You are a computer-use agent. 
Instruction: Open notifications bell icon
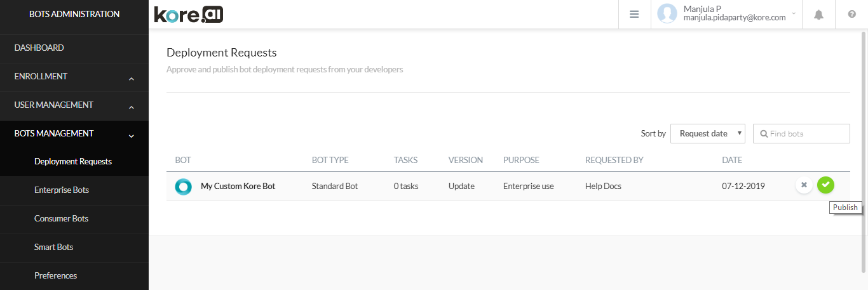click(x=819, y=15)
